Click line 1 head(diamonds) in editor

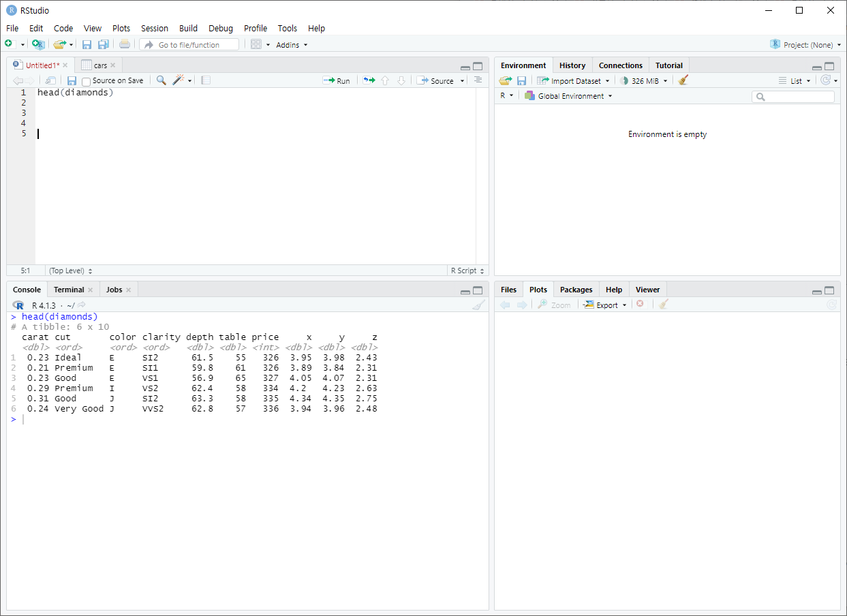(x=76, y=92)
